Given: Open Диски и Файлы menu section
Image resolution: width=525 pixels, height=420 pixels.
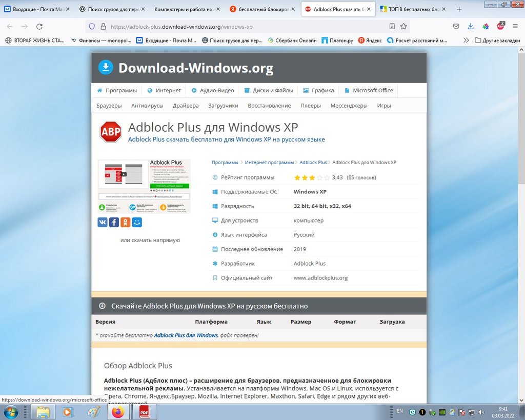Looking at the screenshot, I should (269, 90).
